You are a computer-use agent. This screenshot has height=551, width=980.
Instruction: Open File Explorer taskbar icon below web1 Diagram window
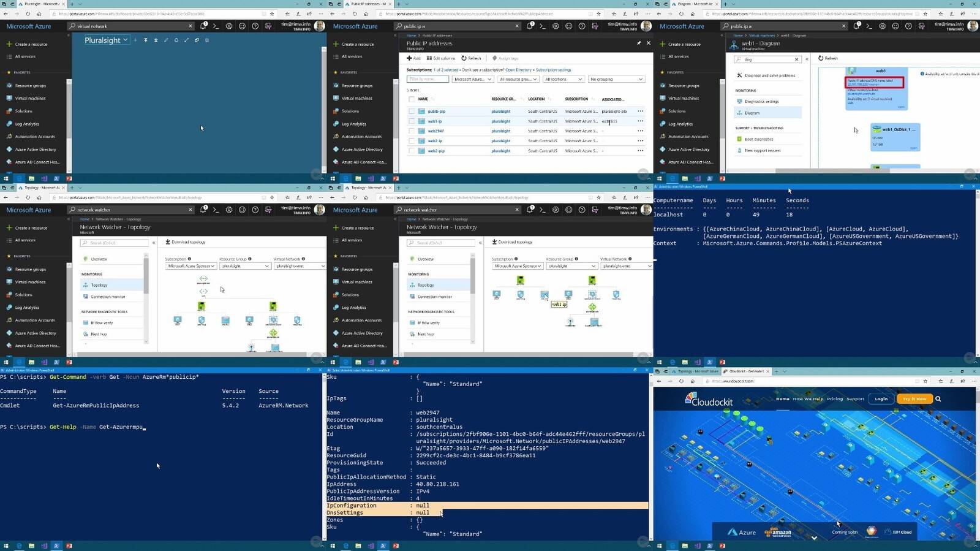click(x=685, y=178)
